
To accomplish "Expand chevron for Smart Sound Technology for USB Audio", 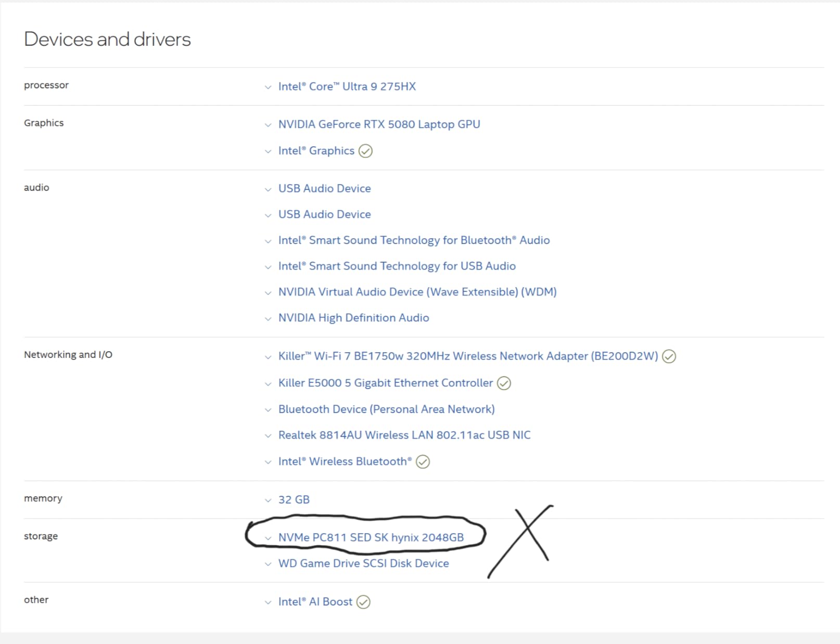I will pyautogui.click(x=268, y=267).
